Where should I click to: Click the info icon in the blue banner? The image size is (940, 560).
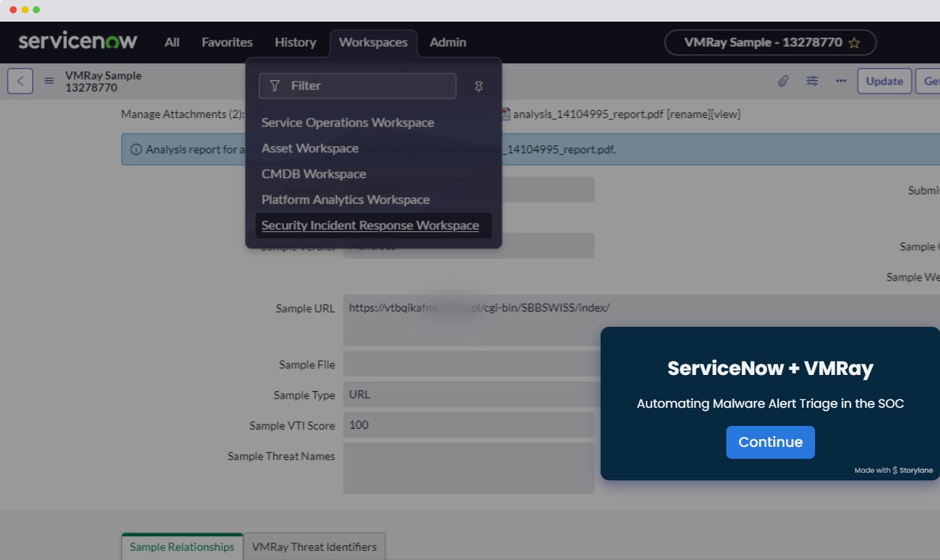[x=136, y=149]
